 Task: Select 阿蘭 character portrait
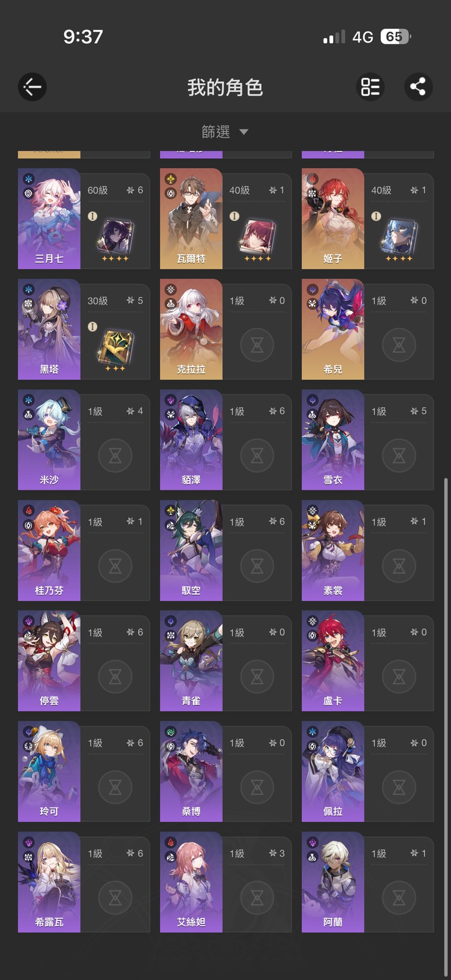333,881
